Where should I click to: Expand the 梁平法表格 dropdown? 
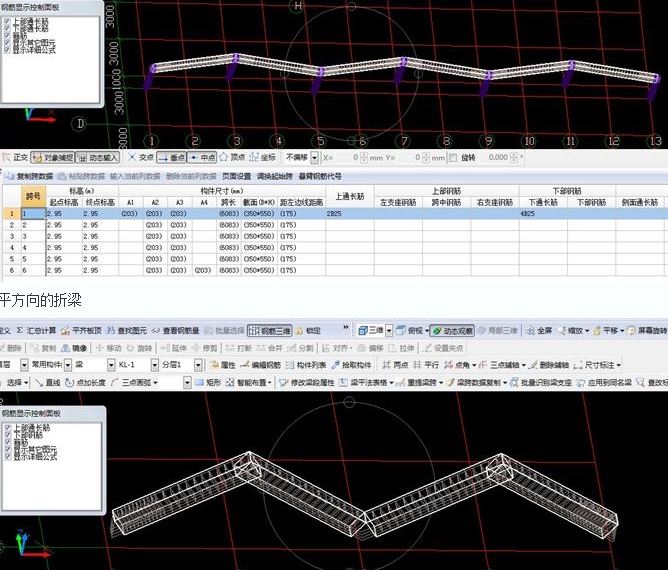(391, 383)
